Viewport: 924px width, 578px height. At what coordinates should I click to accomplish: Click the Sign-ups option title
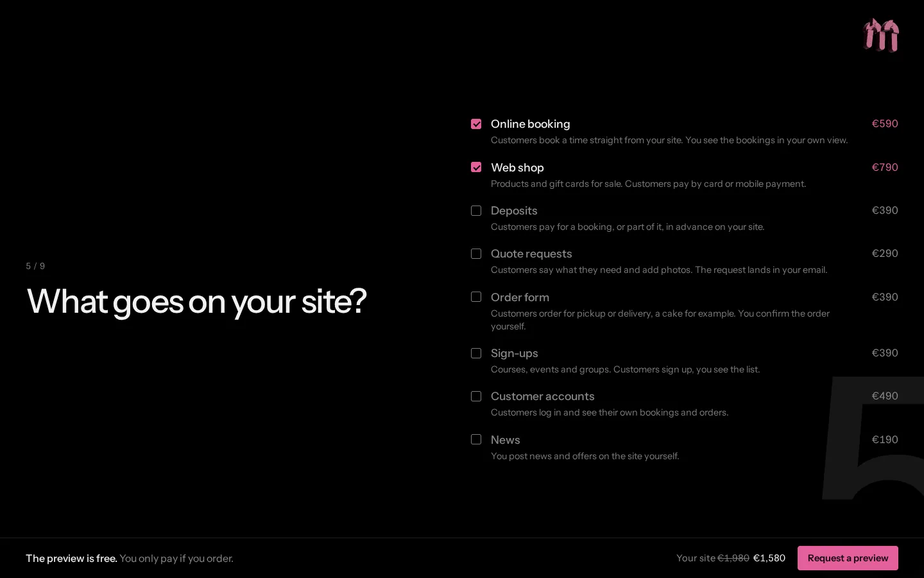(x=515, y=353)
